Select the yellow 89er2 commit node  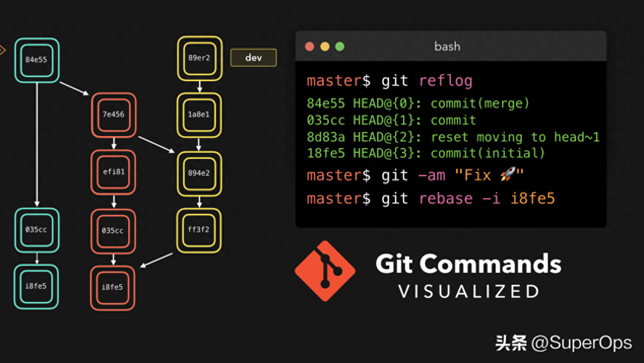(200, 59)
